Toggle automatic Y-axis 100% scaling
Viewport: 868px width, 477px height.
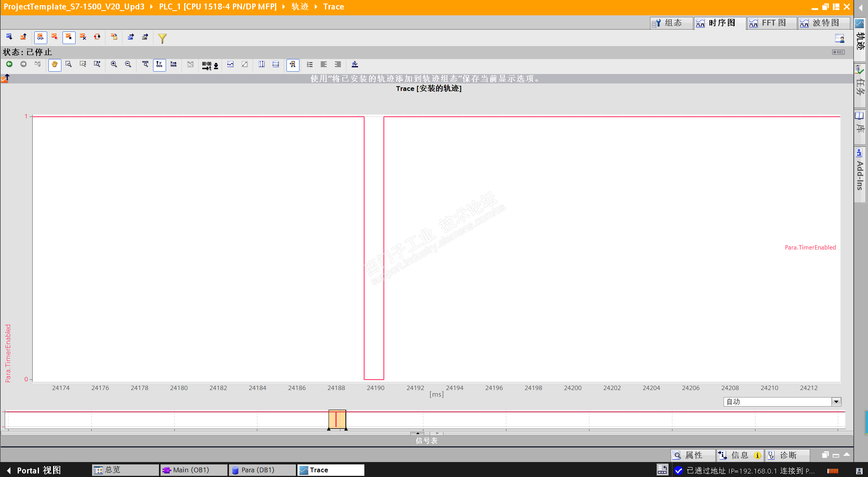pos(159,64)
